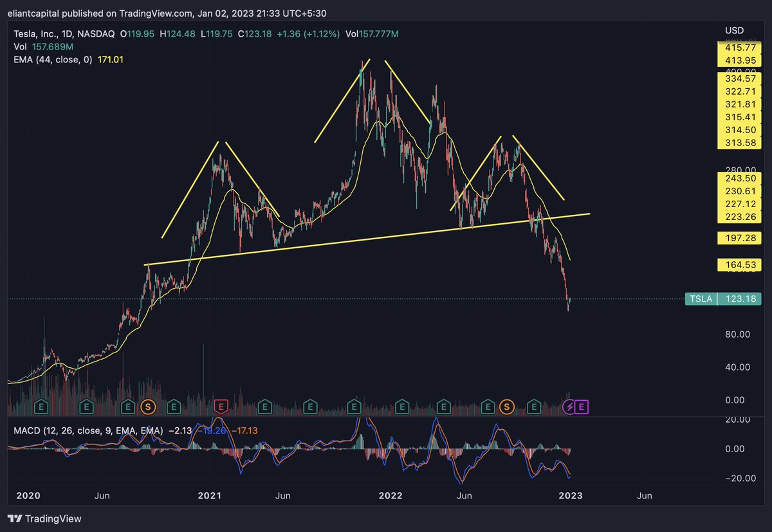Click the purple lightning bolt marker
The width and height of the screenshot is (772, 532).
[x=569, y=406]
